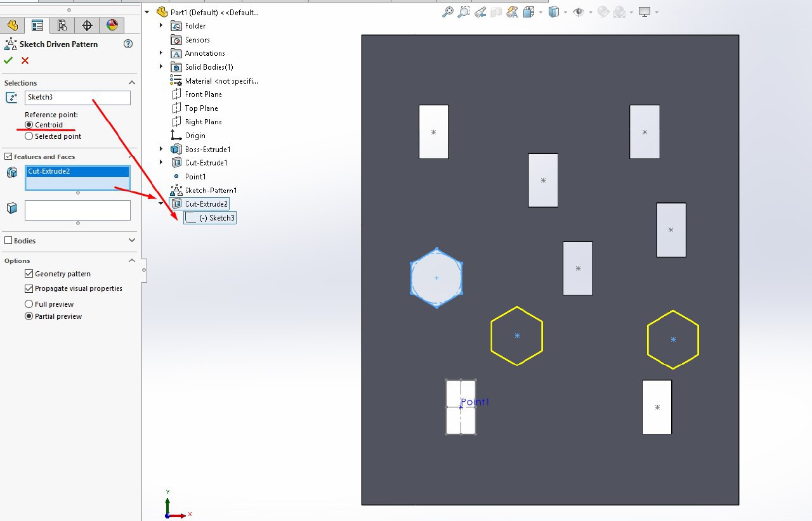The height and width of the screenshot is (521, 812).
Task: Expand the Folder tree node
Action: (x=161, y=26)
